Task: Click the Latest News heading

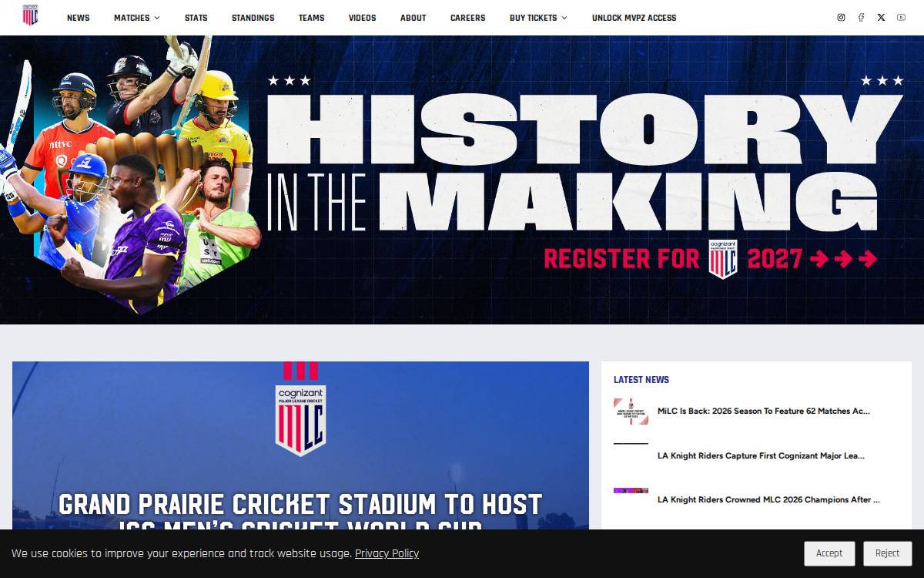Action: (x=641, y=380)
